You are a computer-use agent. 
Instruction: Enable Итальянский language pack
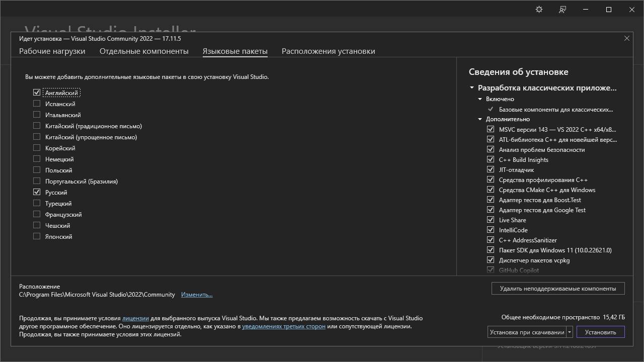[37, 115]
